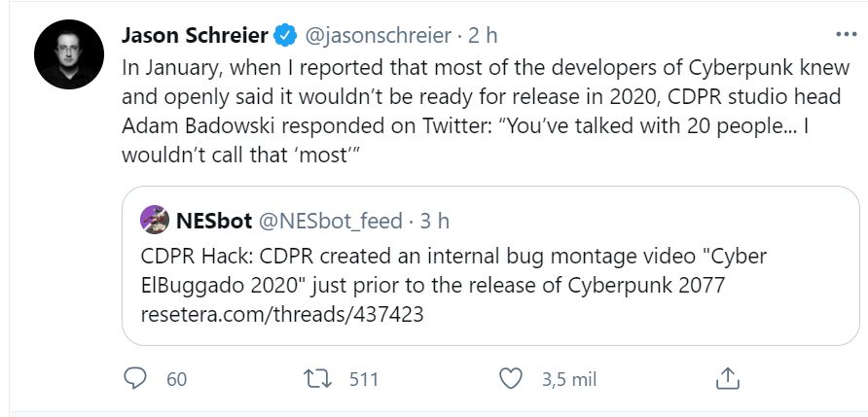Viewport: 868px width, 417px height.
Task: Click the NESbot display name
Action: tap(213, 221)
